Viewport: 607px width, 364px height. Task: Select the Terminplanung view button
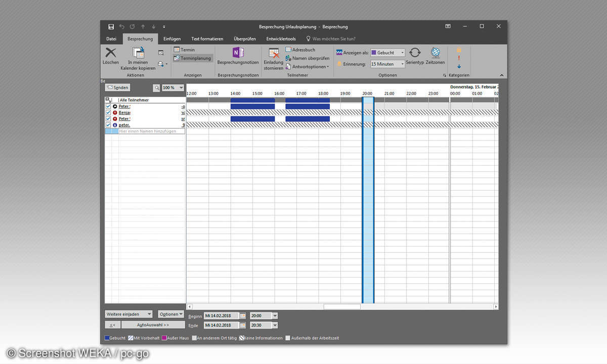pyautogui.click(x=192, y=58)
